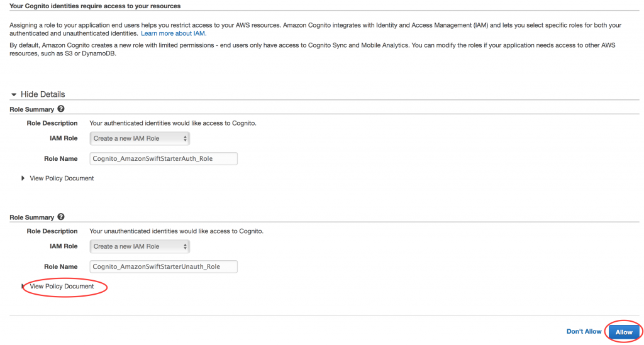Select the up-down arrows on the unauthenticated IAM Role selector
644x345 pixels.
[185, 246]
